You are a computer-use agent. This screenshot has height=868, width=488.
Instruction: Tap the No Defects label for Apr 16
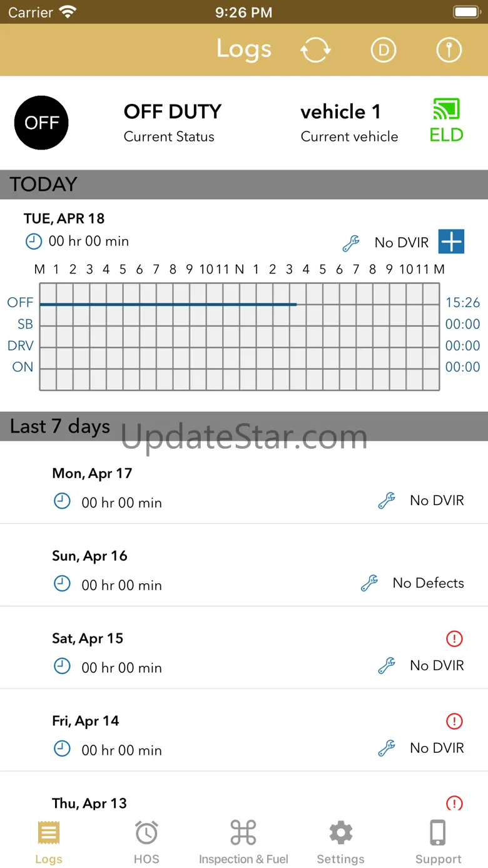[x=428, y=583]
